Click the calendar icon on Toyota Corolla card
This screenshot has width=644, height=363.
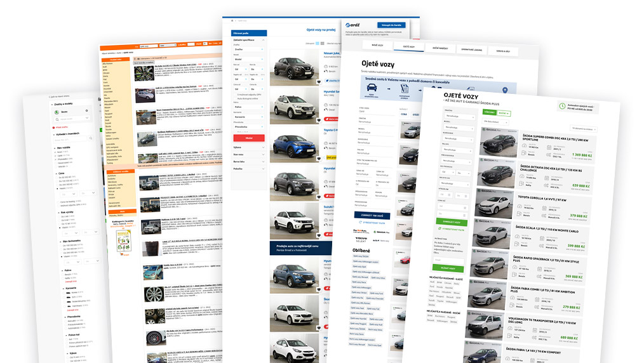click(544, 209)
